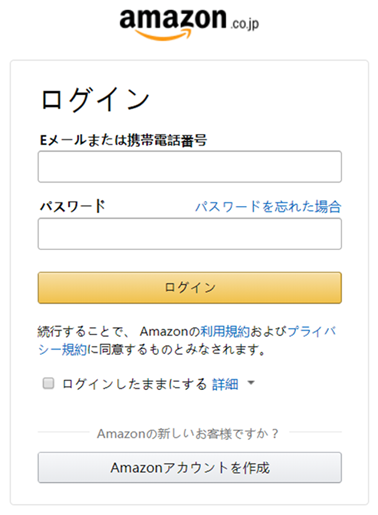Click the large ログイン heading

click(x=95, y=99)
